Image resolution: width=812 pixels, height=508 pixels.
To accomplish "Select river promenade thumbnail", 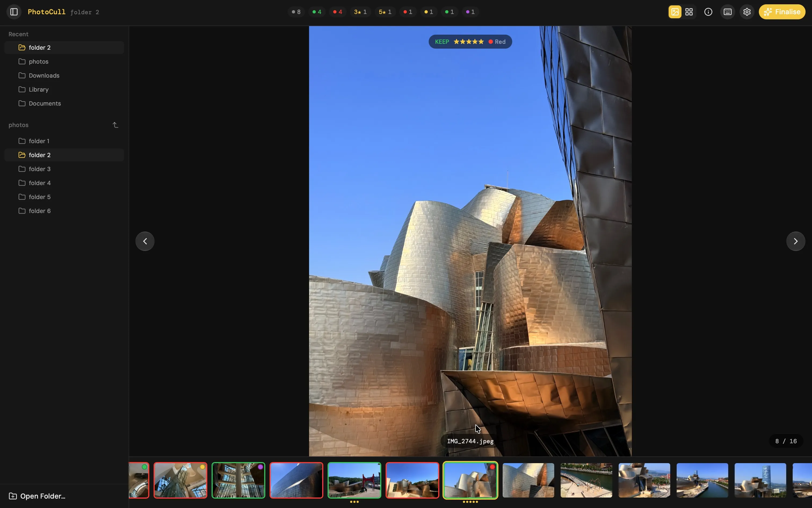I will (x=586, y=480).
